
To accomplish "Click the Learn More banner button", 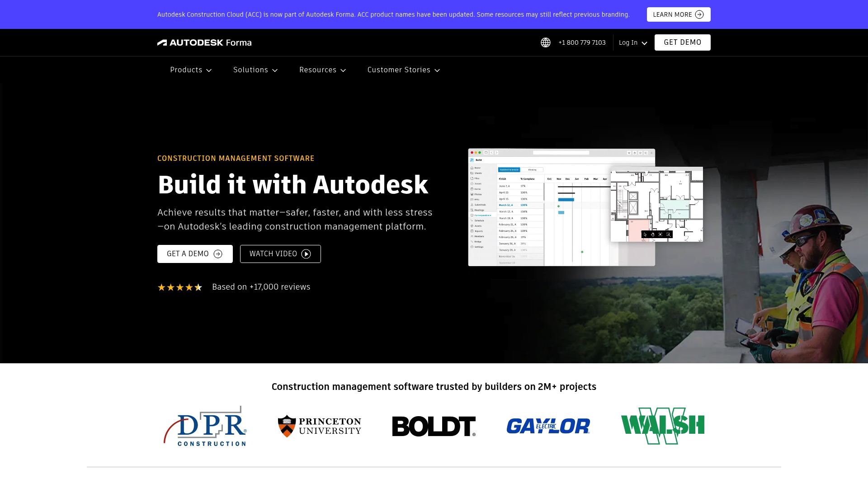I will [x=679, y=14].
